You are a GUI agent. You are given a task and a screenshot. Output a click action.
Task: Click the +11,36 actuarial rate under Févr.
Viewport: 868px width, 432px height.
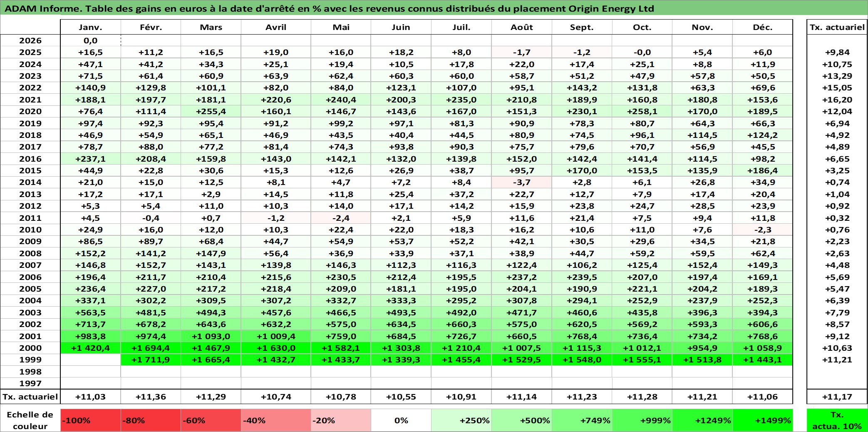click(x=151, y=397)
